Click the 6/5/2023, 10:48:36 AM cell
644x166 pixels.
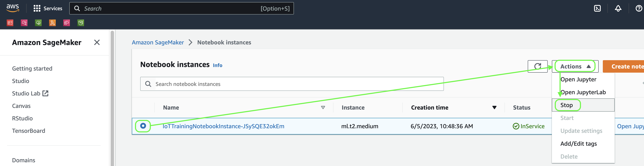[442, 126]
